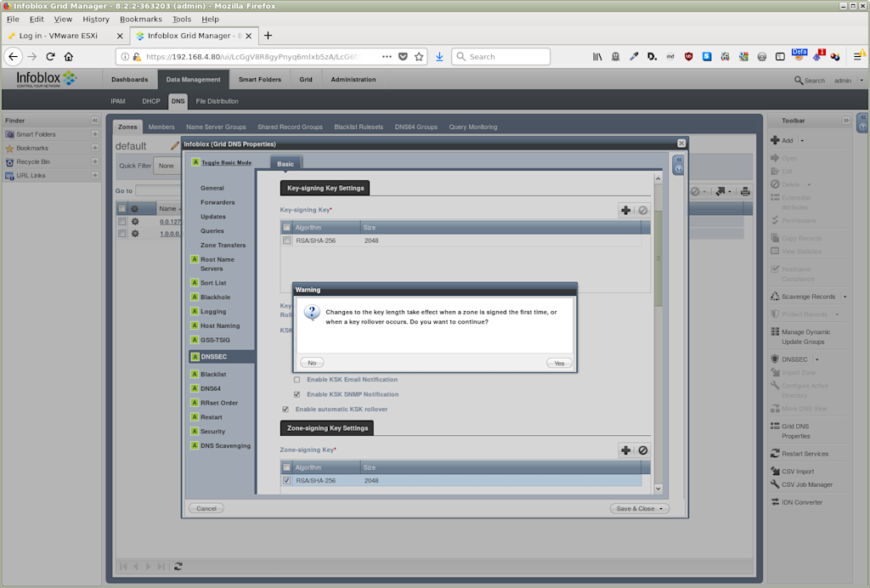Screen dimensions: 870x588
Task: Dismiss warning by clicking No
Action: (312, 363)
